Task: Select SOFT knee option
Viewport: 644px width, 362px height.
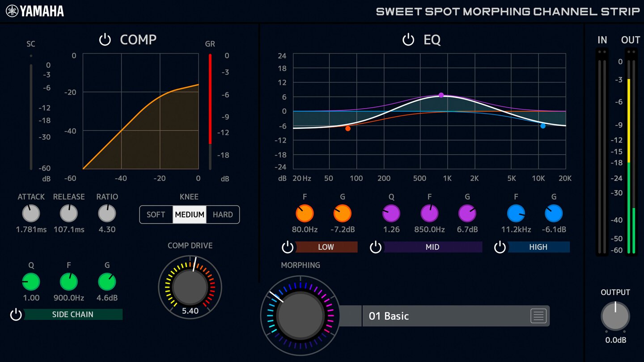Action: (156, 215)
